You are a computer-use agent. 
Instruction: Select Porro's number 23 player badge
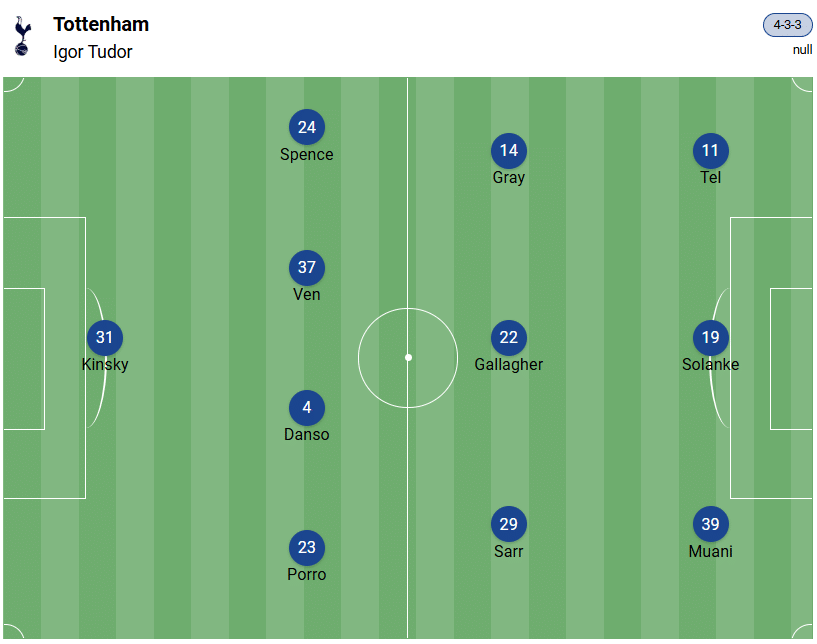307,548
